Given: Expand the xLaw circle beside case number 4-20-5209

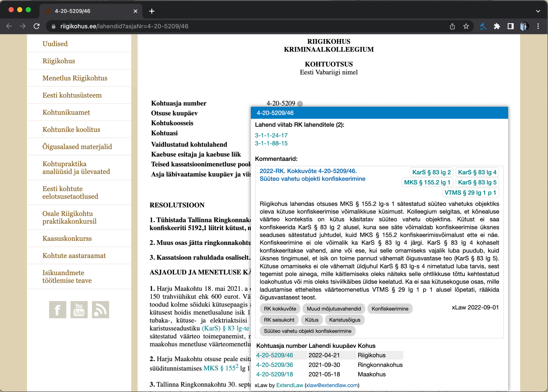Looking at the screenshot, I should point(300,104).
